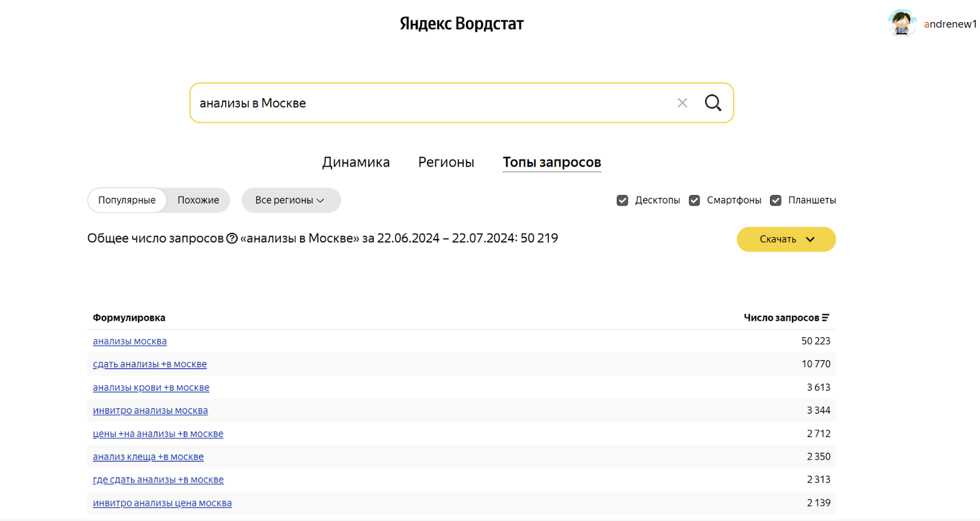The width and height of the screenshot is (980, 521).
Task: Click the Яндекс Вордстат logo
Action: click(x=462, y=24)
